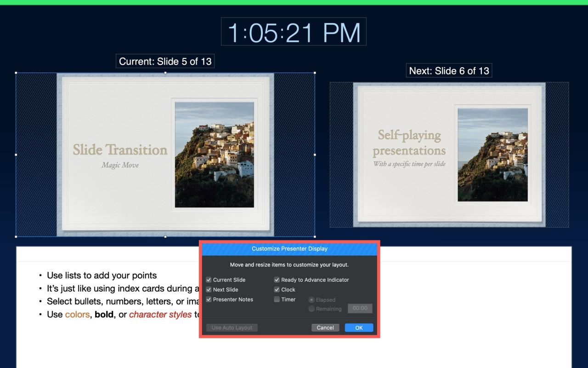The height and width of the screenshot is (368, 588).
Task: Select the Next slide preview thumbnail
Action: (449, 155)
